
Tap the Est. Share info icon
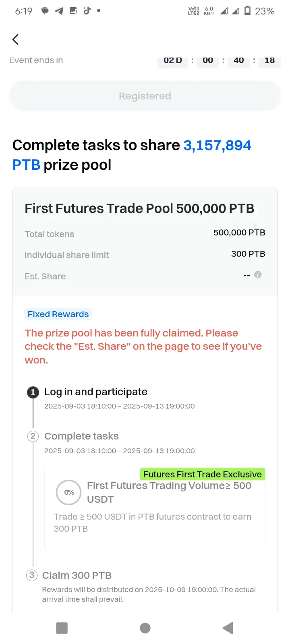tap(258, 275)
